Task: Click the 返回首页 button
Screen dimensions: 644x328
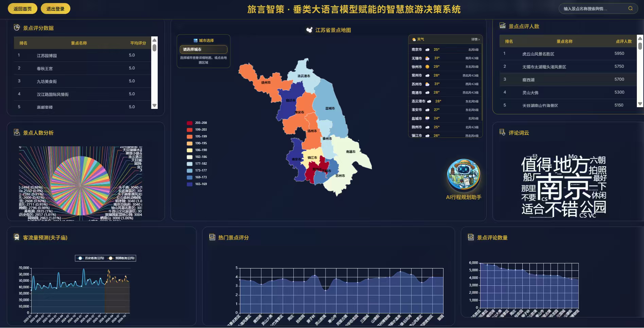Action: point(22,9)
